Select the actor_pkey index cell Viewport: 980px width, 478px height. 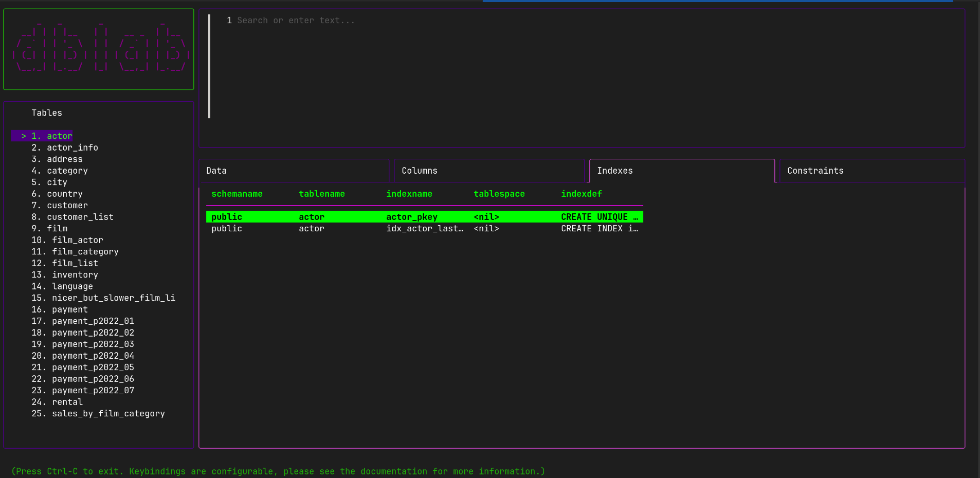coord(412,217)
